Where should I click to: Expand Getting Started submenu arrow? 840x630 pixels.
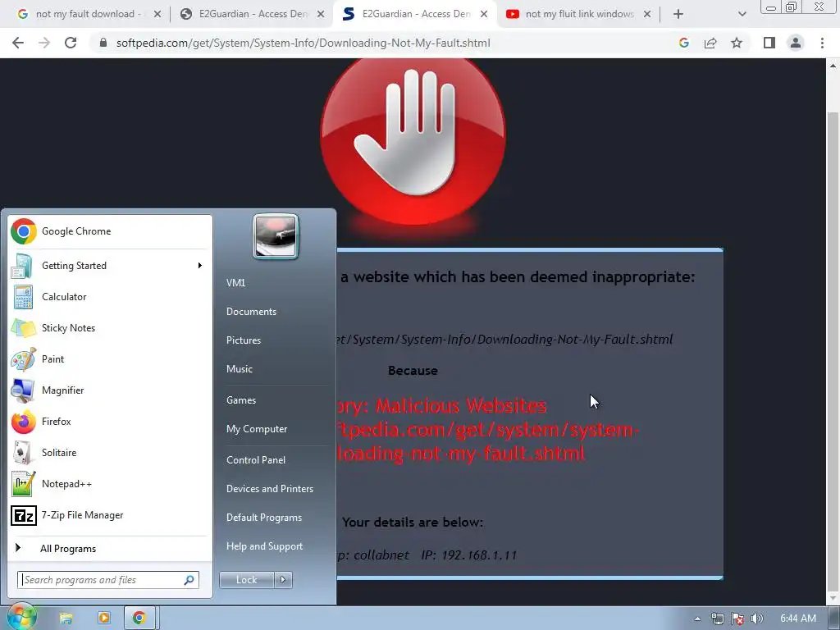tap(200, 266)
